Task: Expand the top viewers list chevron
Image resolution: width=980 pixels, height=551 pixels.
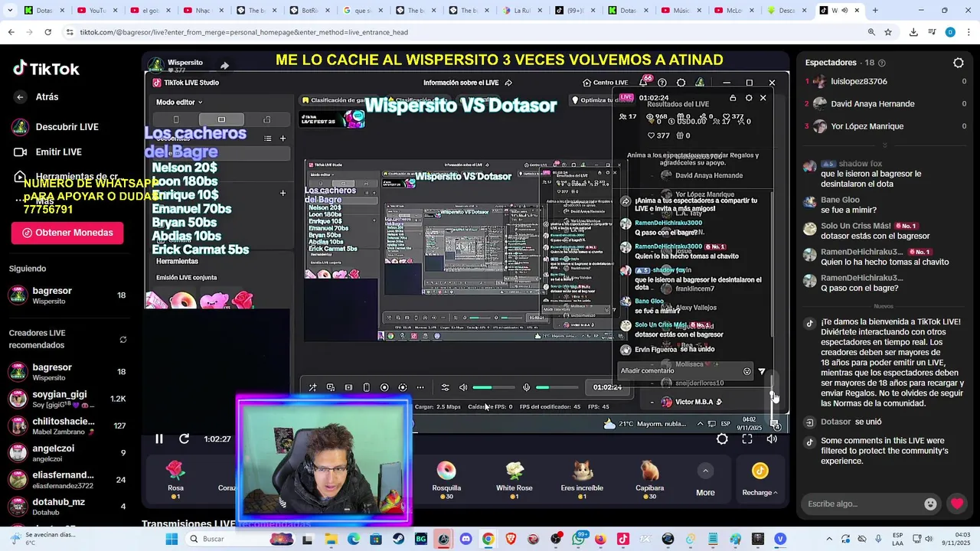Action: [884, 145]
